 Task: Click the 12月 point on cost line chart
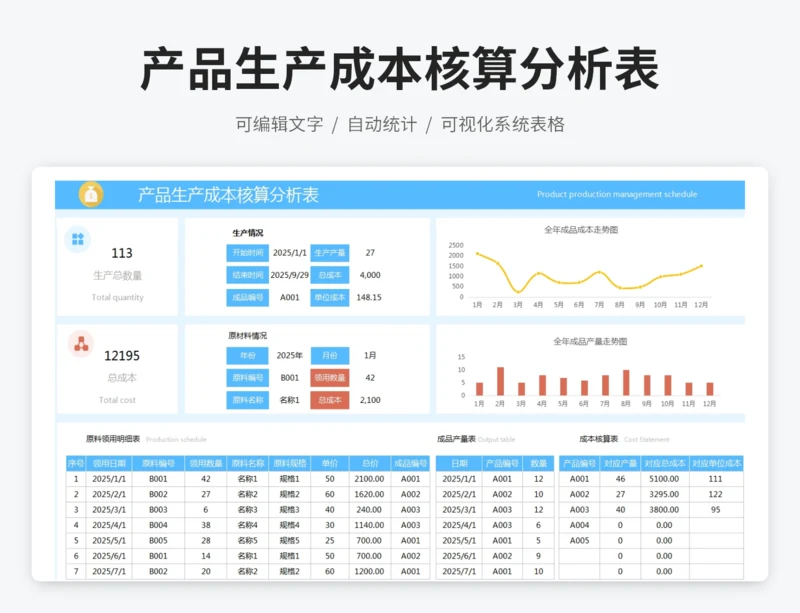coord(701,266)
